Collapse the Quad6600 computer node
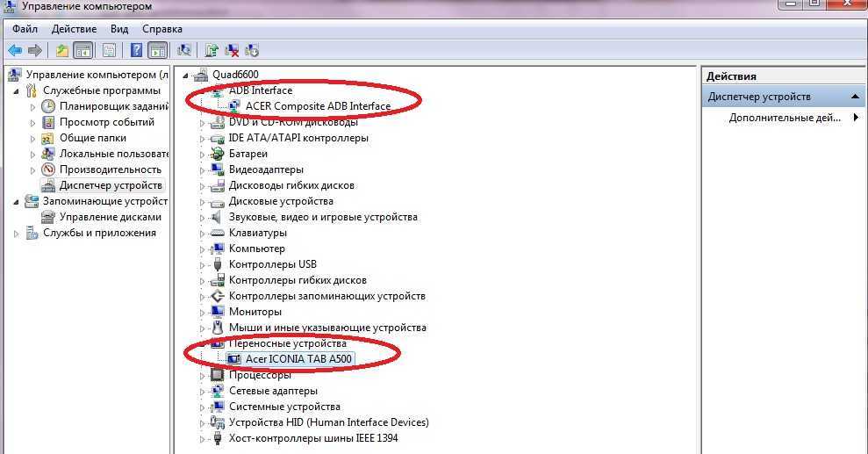Screen dimensions: 868x454 [186, 76]
